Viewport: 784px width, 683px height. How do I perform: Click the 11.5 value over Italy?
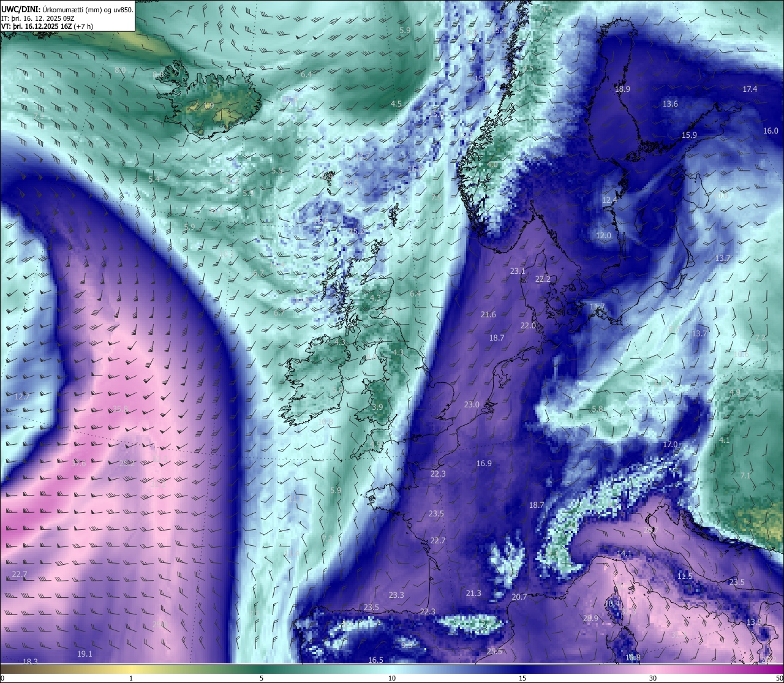[685, 576]
